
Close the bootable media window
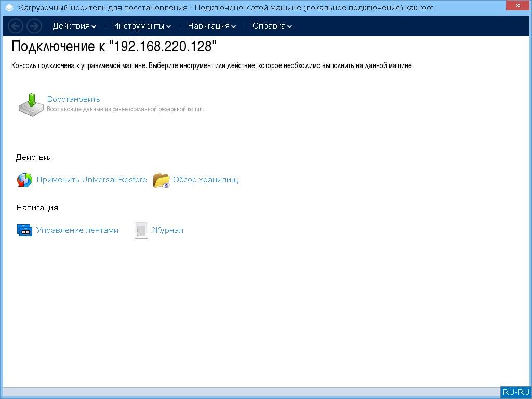[518, 6]
